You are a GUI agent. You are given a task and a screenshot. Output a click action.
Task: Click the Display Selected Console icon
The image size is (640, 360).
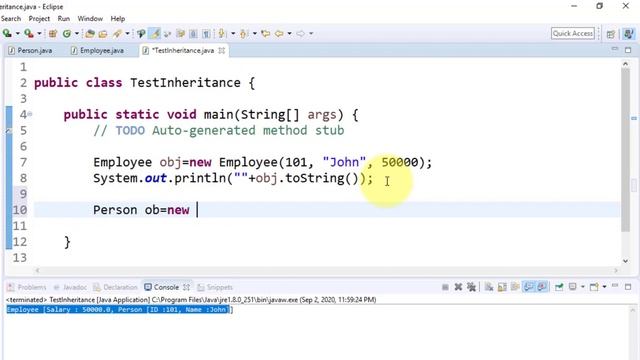pos(573,287)
